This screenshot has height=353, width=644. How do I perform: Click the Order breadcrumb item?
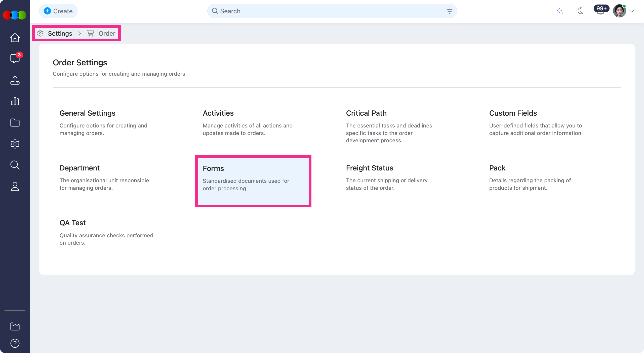click(107, 33)
